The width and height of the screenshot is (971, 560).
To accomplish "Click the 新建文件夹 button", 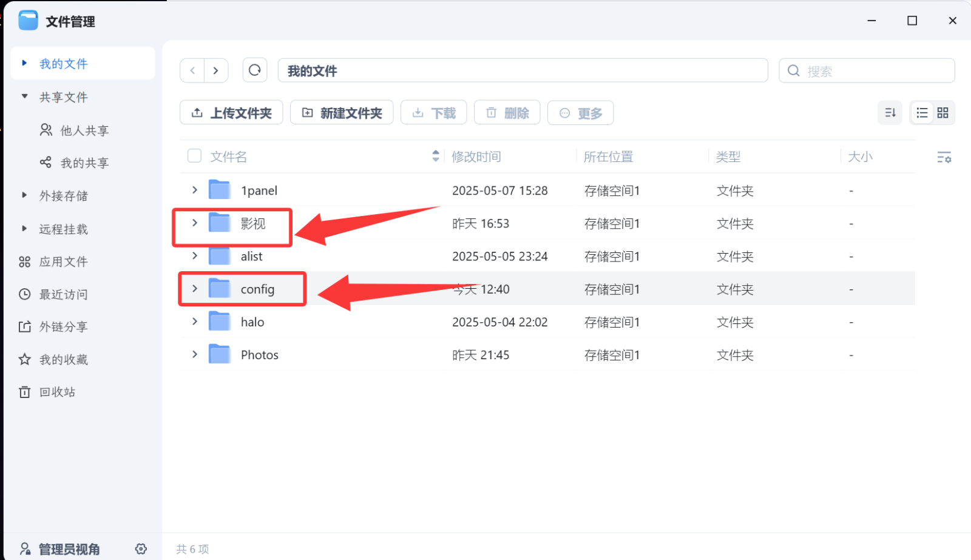I will click(342, 112).
